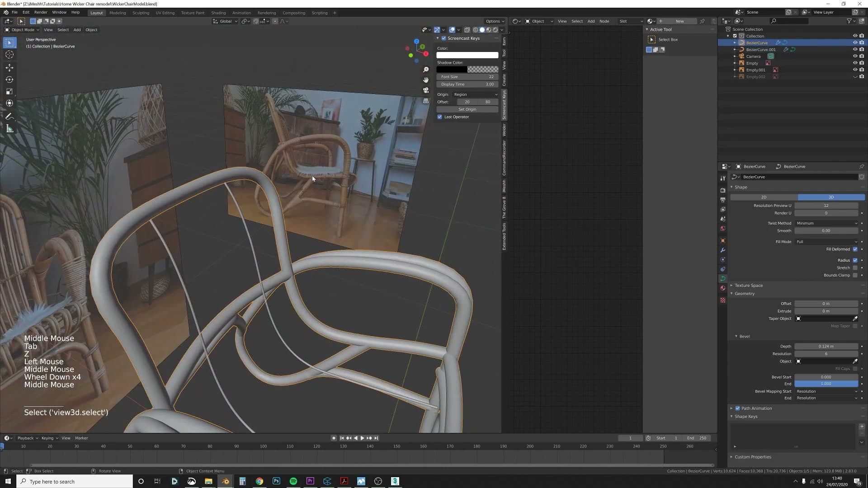Open the Modifier wrench properties tab
Screen dimensions: 868x488
[723, 250]
